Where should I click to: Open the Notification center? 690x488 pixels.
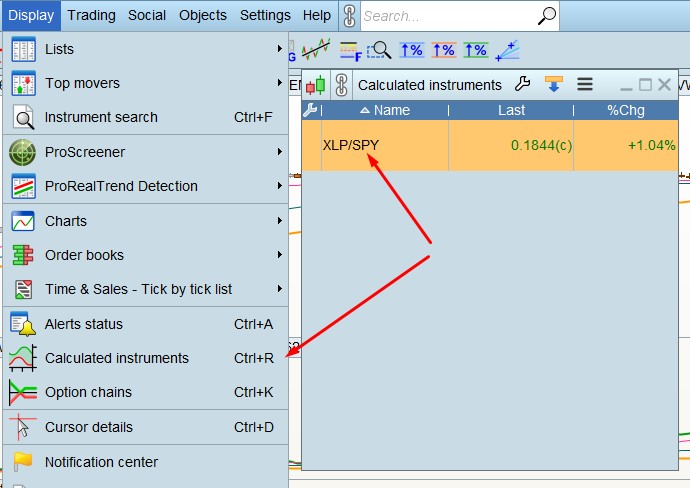click(145, 462)
